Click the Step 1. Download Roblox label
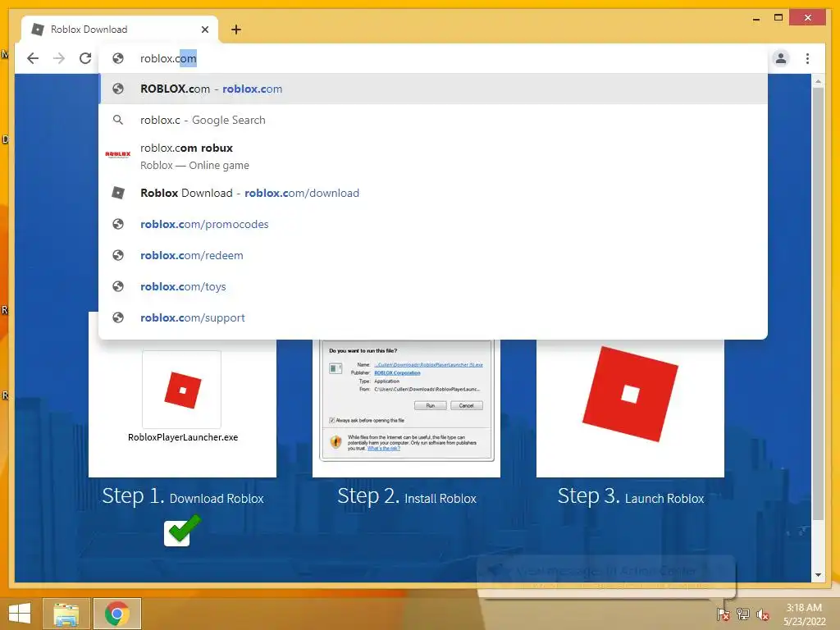The width and height of the screenshot is (840, 630). [183, 496]
